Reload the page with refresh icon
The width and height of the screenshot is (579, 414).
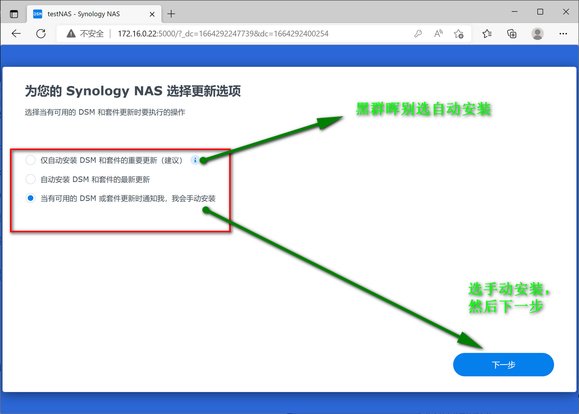tap(41, 34)
